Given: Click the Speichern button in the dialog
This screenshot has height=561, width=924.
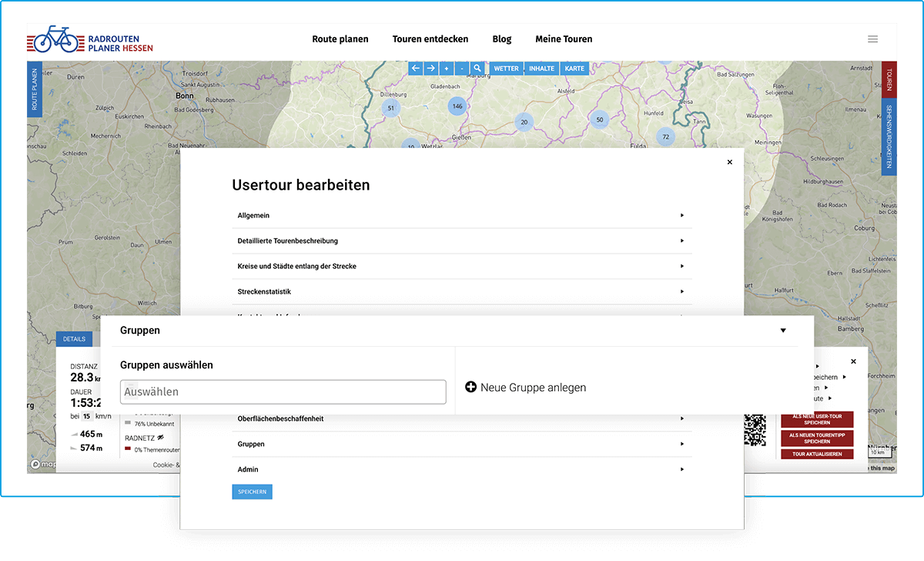Looking at the screenshot, I should coord(252,492).
